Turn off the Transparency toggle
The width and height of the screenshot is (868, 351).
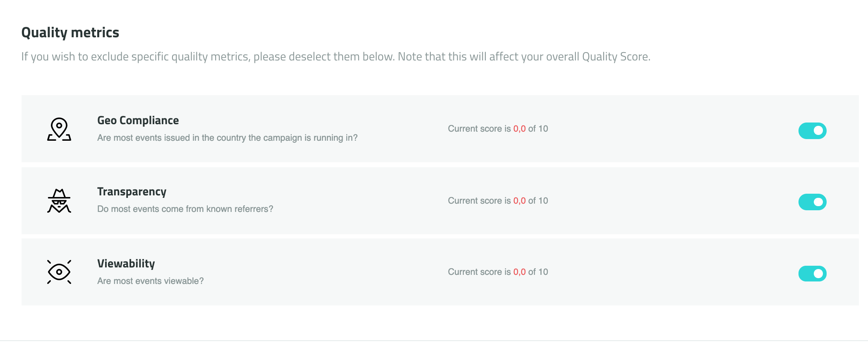coord(812,202)
